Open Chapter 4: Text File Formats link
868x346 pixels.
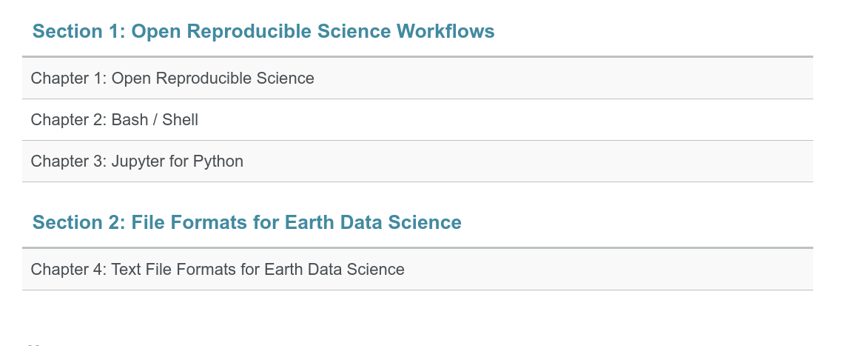(218, 270)
